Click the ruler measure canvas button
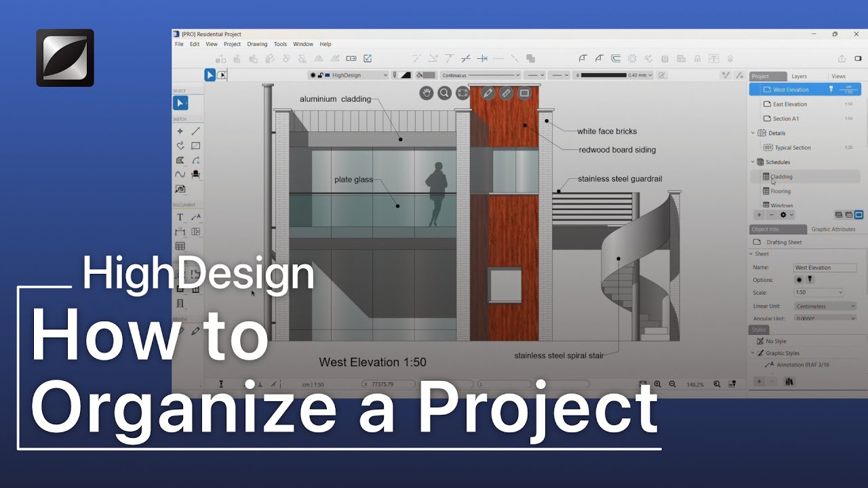868x488 pixels. coord(506,93)
